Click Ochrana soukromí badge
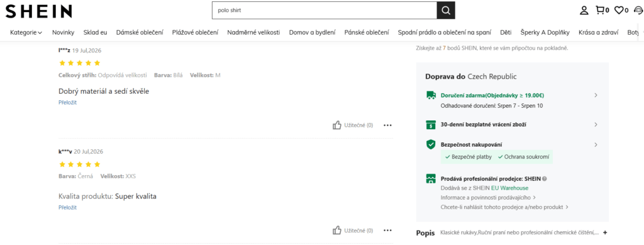This screenshot has width=644, height=245. pos(523,157)
